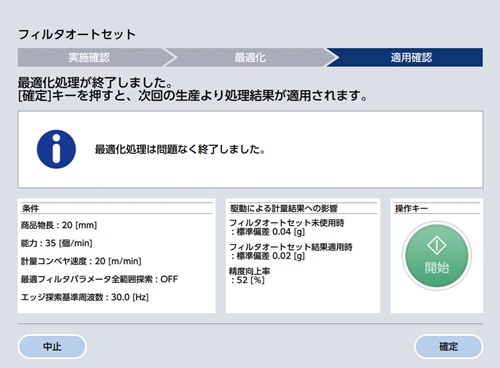The height and width of the screenshot is (368, 500).
Task: Click the 最適化処理が終了しました。 heading line
Action: (x=95, y=82)
